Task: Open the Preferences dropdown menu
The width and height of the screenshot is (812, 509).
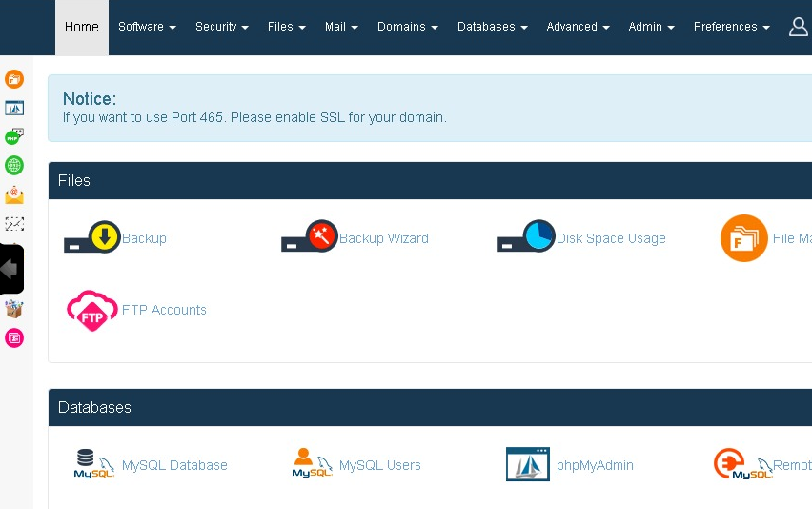Action: [731, 27]
